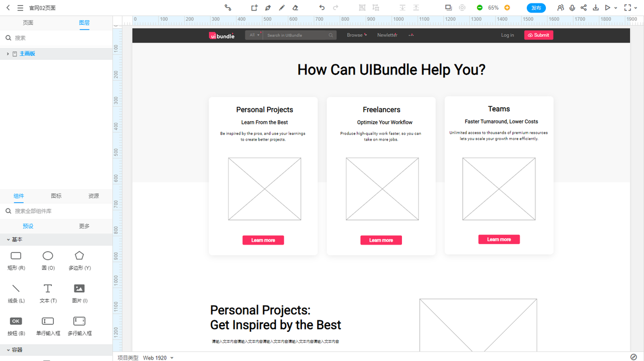The width and height of the screenshot is (644, 361).
Task: Open the collaborators people icon
Action: 560,8
